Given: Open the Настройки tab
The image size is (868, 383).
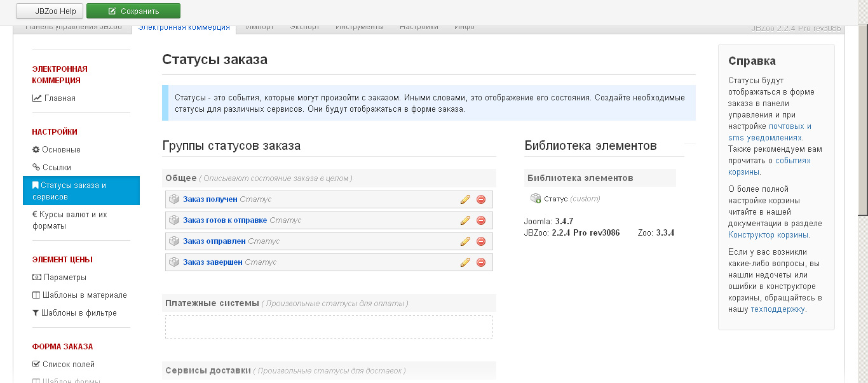Looking at the screenshot, I should (x=419, y=27).
